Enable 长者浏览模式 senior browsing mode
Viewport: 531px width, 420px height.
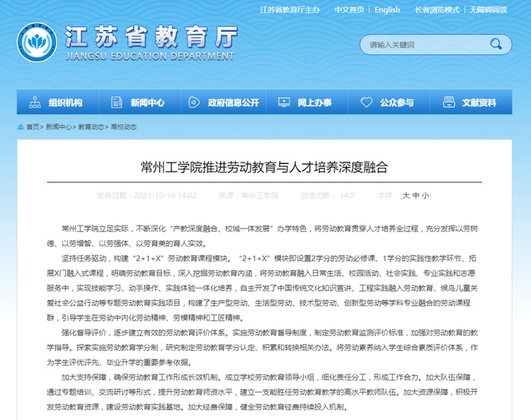pos(437,10)
